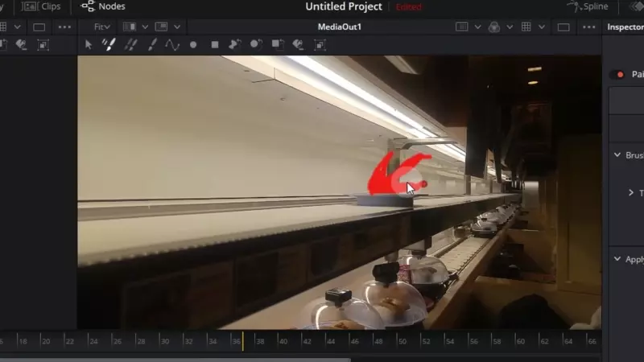Select the Polyline Stroke curve tool

click(172, 44)
